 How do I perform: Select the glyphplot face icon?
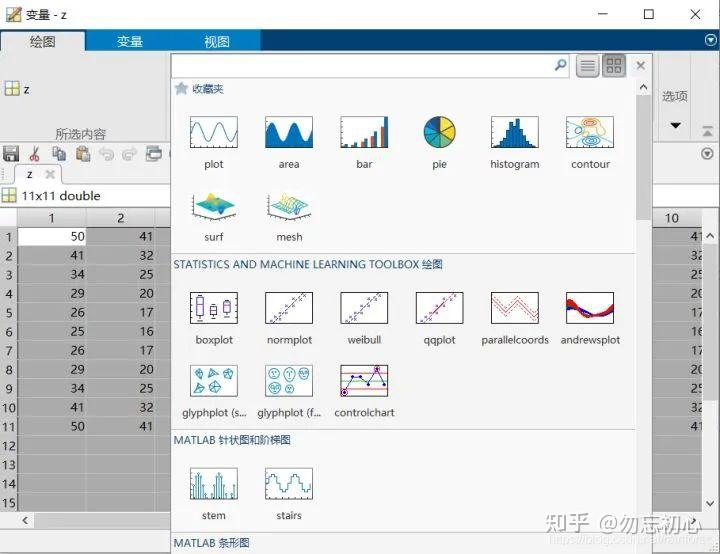[289, 381]
